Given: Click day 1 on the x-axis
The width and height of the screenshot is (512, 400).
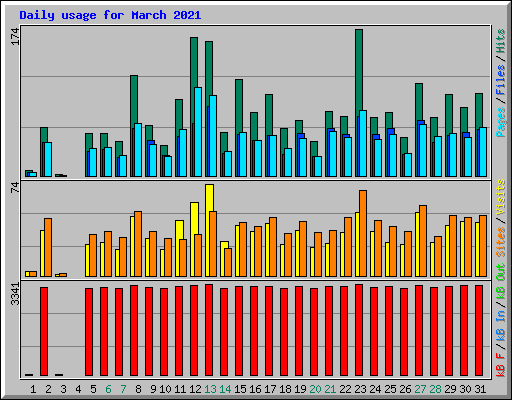Looking at the screenshot, I should tap(33, 389).
